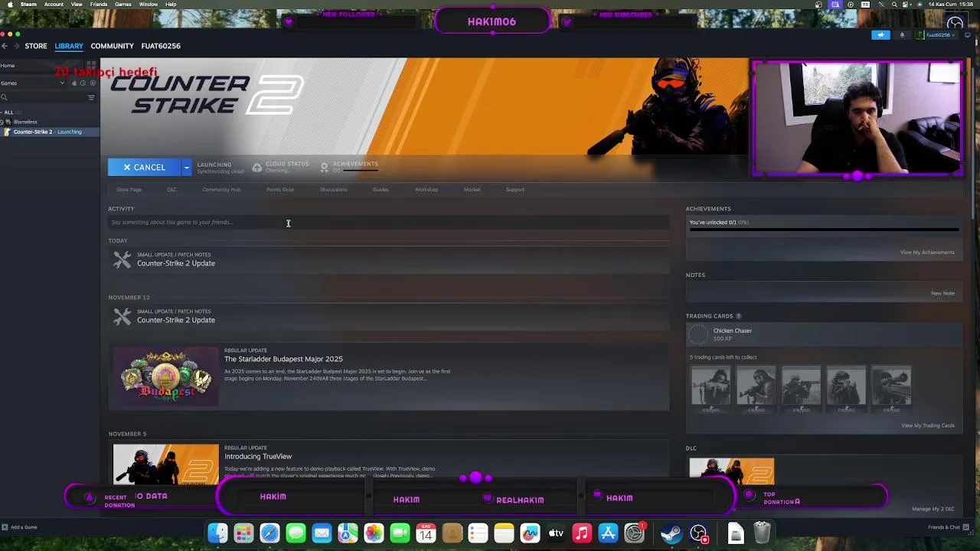Click the Big Picture mode monitor icon
Image resolution: width=980 pixels, height=551 pixels.
(x=967, y=34)
